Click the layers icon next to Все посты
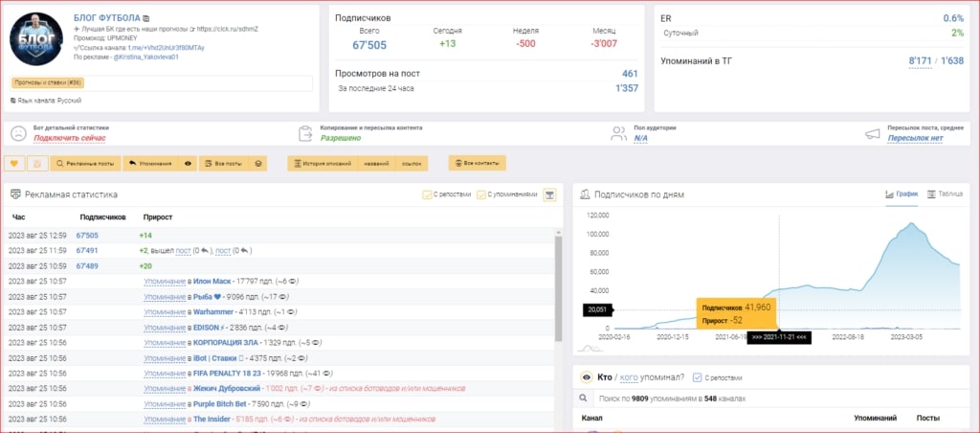The height and width of the screenshot is (433, 980). pos(258,163)
